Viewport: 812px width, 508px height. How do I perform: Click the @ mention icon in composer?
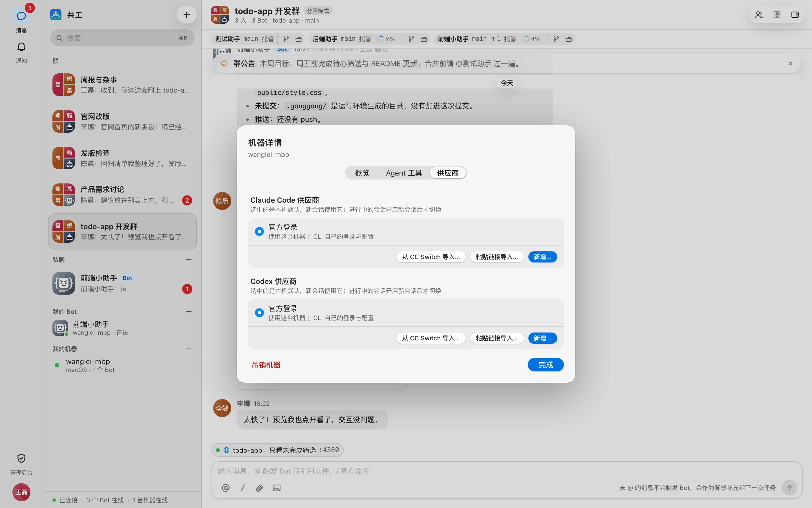pos(226,488)
